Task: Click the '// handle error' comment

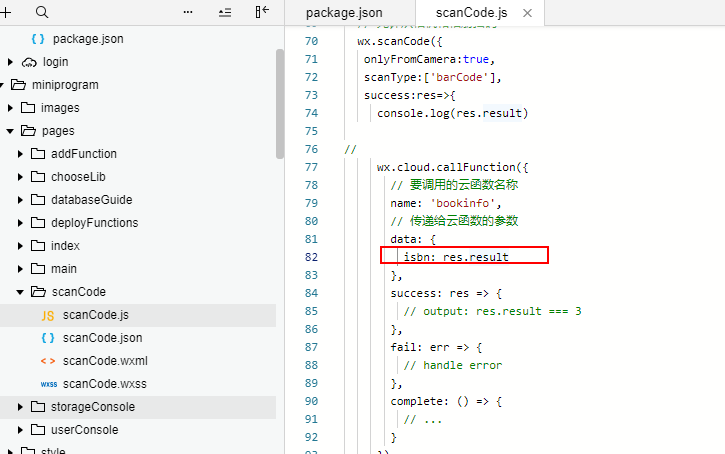Action: click(x=453, y=365)
